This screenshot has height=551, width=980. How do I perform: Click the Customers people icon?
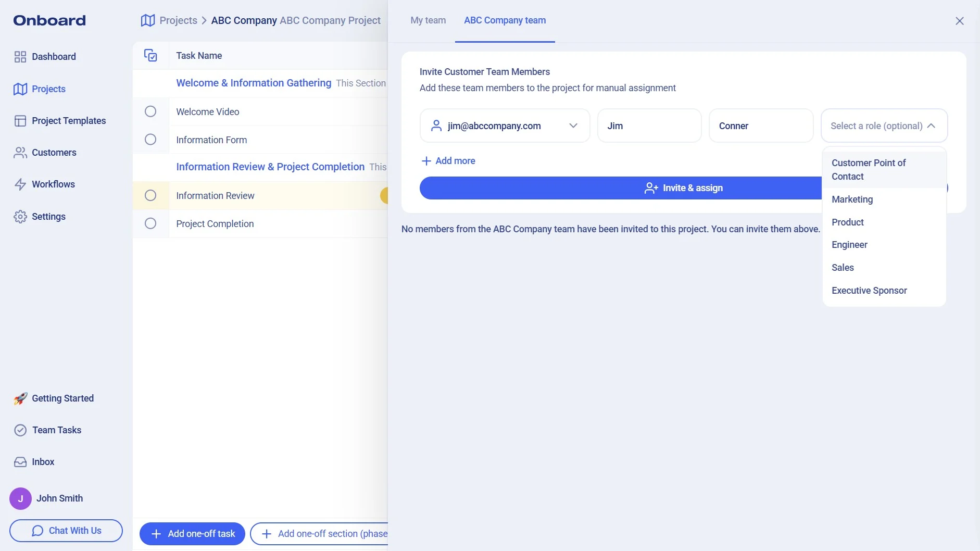tap(20, 153)
